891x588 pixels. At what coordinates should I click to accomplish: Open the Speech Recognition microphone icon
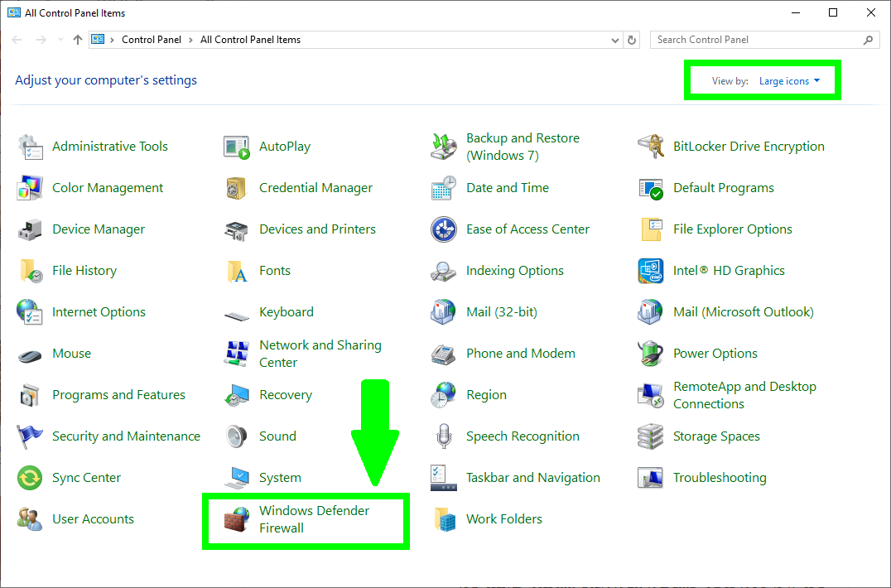click(x=444, y=436)
